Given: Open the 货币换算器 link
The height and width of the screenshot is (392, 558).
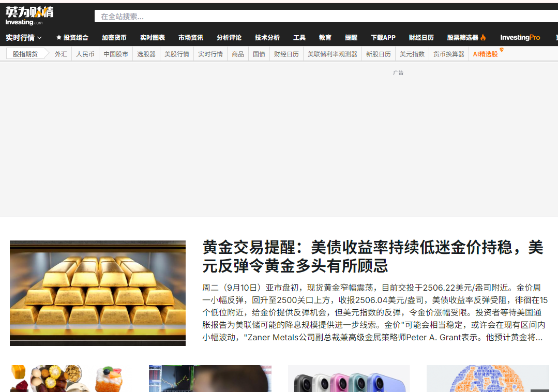Looking at the screenshot, I should (x=449, y=54).
